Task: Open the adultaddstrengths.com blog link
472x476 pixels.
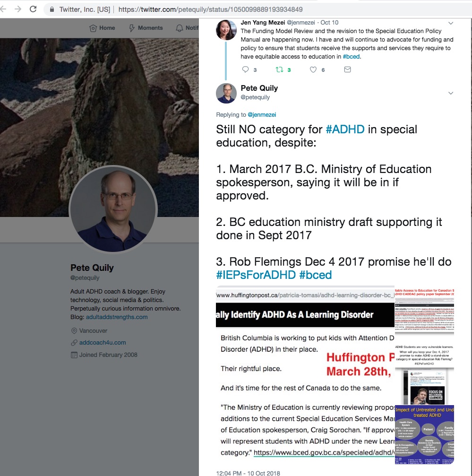Action: click(x=117, y=317)
